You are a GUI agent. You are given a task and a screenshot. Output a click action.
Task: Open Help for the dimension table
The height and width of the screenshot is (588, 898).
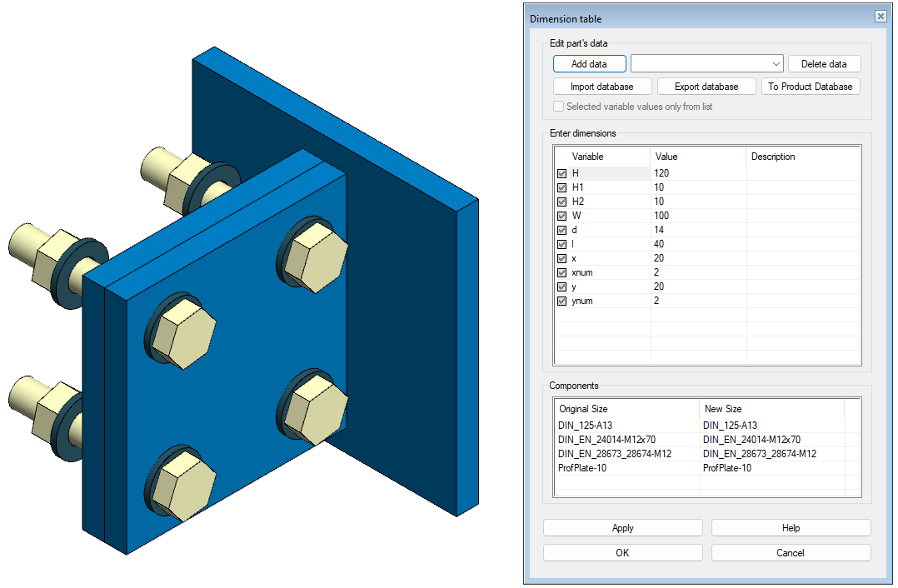(x=791, y=528)
